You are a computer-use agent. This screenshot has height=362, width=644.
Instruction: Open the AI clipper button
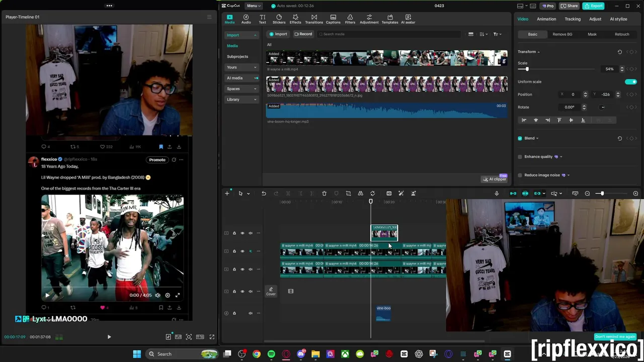pyautogui.click(x=495, y=179)
